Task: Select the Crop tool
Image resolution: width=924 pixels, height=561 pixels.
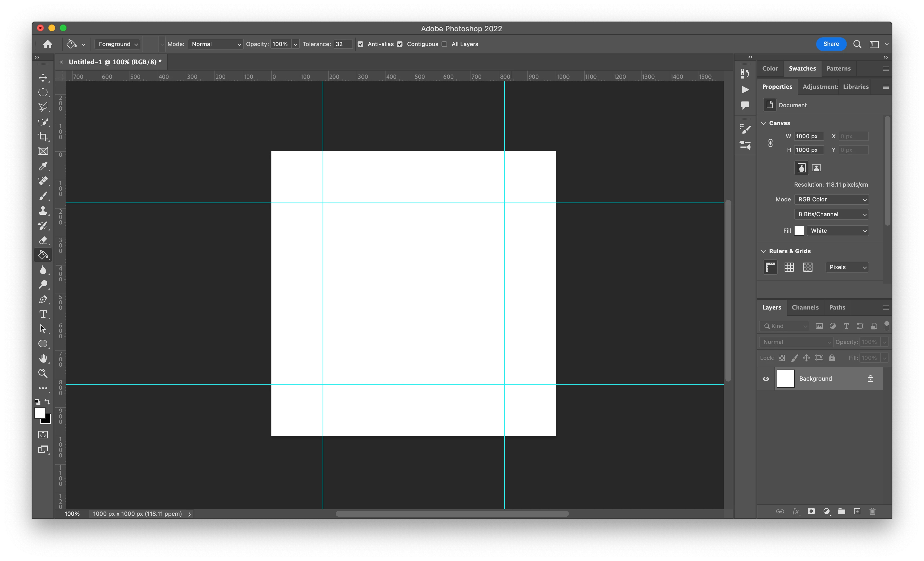Action: point(43,137)
